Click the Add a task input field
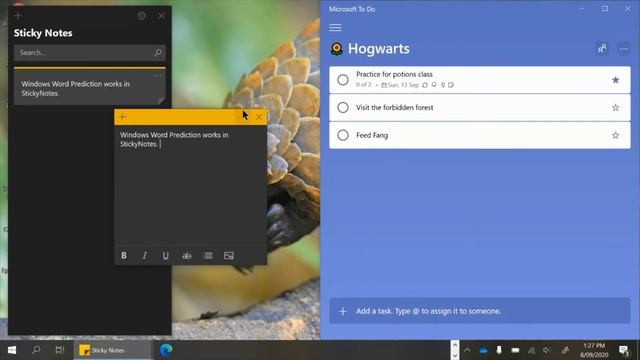This screenshot has height=360, width=640. [480, 311]
